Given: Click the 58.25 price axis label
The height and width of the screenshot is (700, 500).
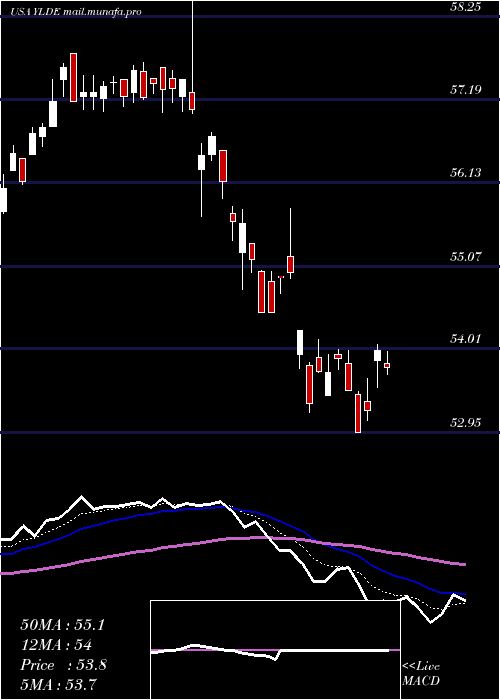Looking at the screenshot, I should click(466, 7).
